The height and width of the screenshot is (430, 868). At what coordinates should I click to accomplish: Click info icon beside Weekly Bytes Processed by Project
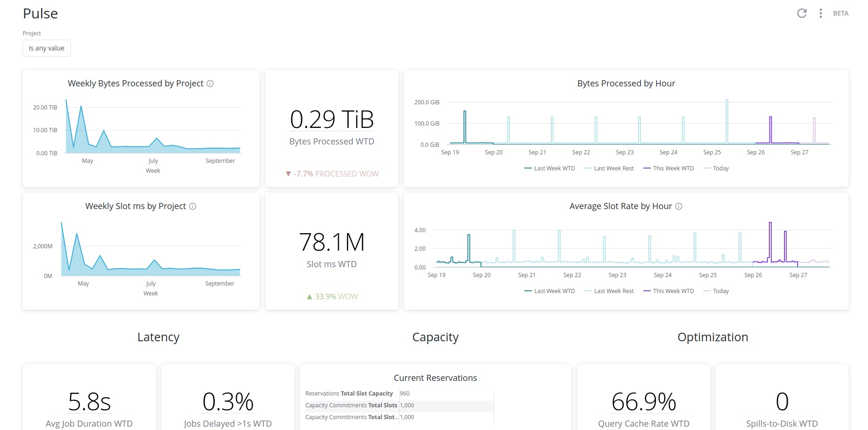(211, 84)
